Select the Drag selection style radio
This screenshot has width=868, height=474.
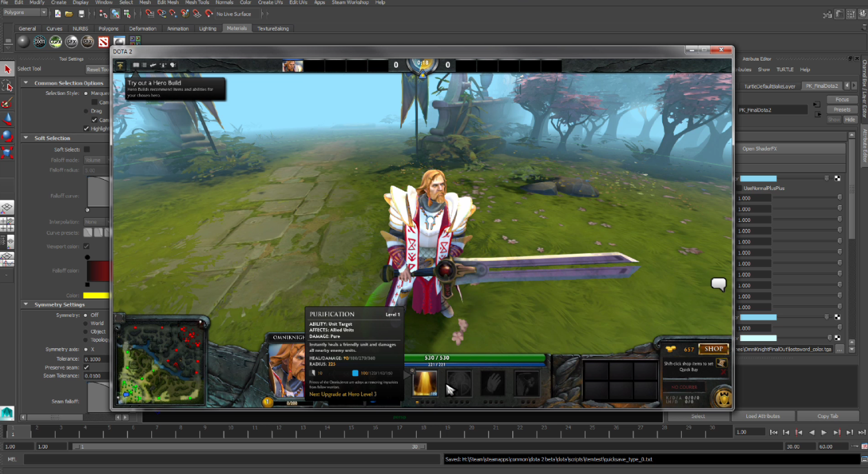click(x=86, y=111)
